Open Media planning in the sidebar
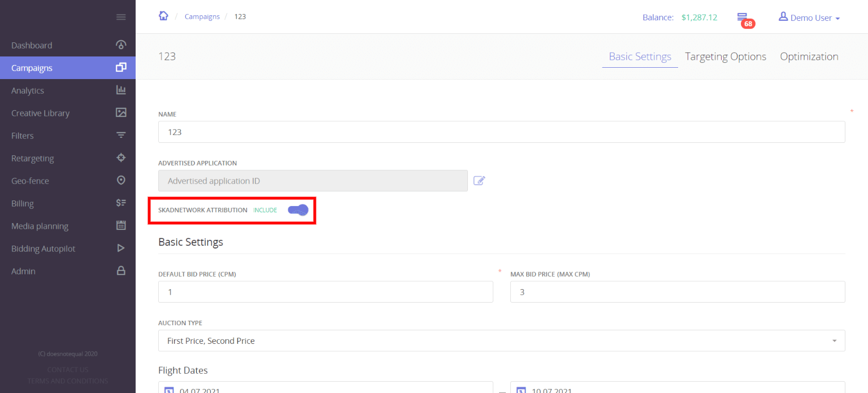The image size is (868, 393). [68, 226]
